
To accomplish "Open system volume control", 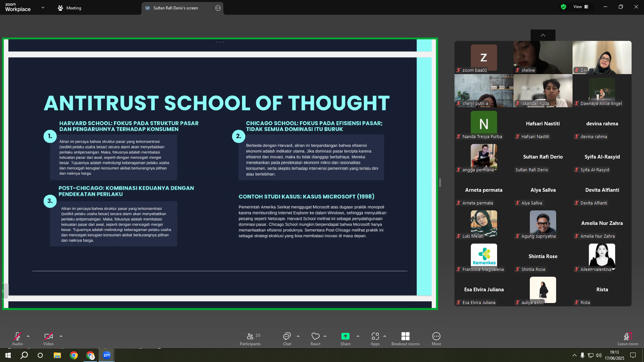I will (x=599, y=355).
